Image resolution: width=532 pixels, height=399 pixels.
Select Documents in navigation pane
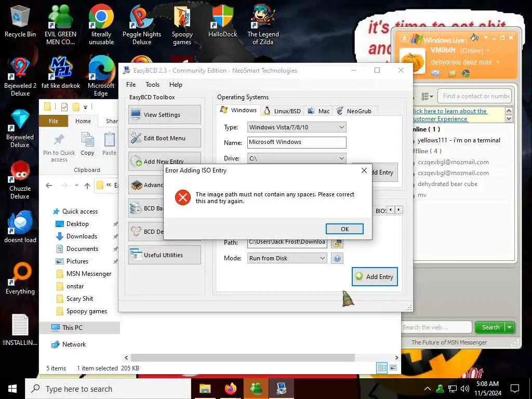pyautogui.click(x=77, y=249)
